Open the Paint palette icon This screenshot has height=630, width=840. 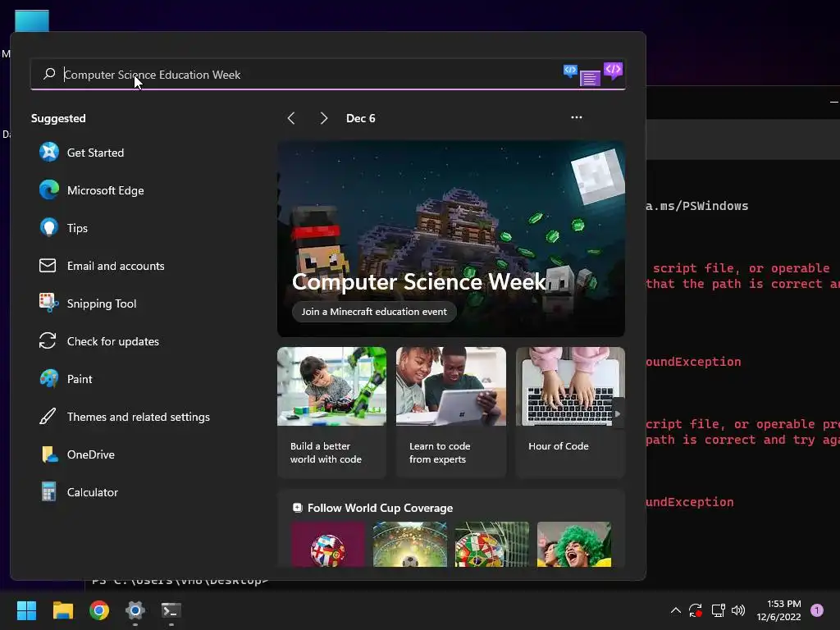[48, 379]
